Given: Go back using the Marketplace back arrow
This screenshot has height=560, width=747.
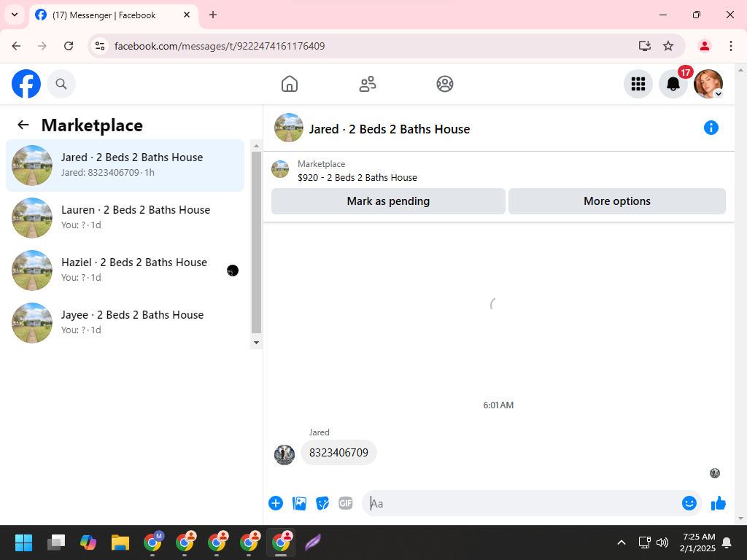Looking at the screenshot, I should click(x=23, y=125).
